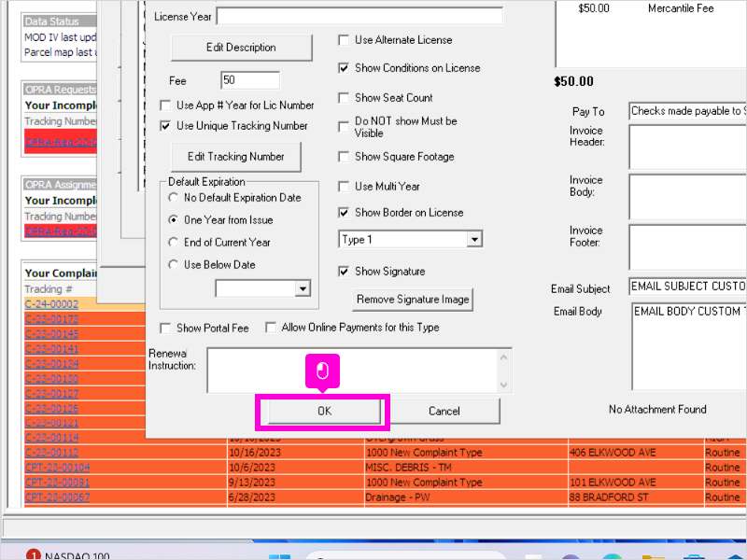Click the Edit Tracking Number button
This screenshot has height=560, width=747.
[236, 157]
